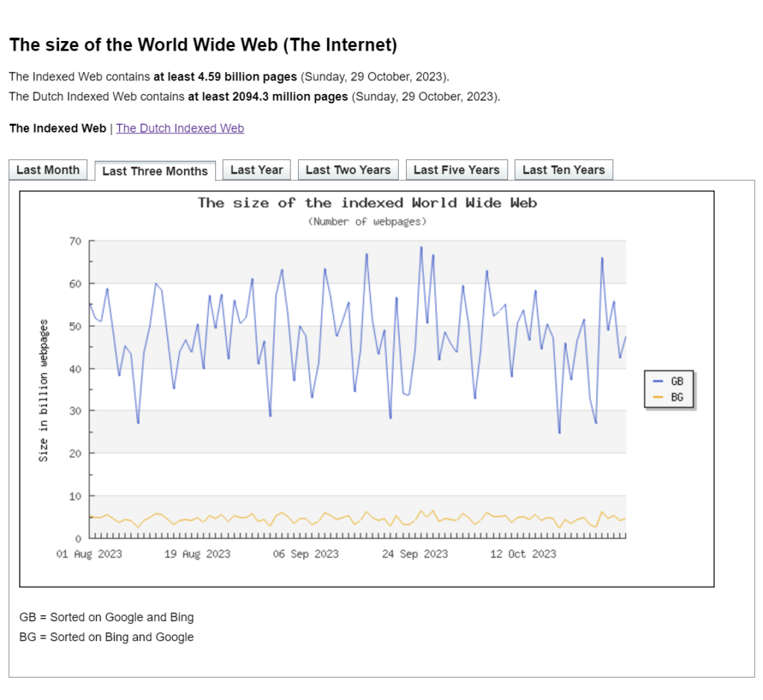This screenshot has width=763, height=700.
Task: Click the 01 Aug 2023 axis date
Action: pos(89,554)
